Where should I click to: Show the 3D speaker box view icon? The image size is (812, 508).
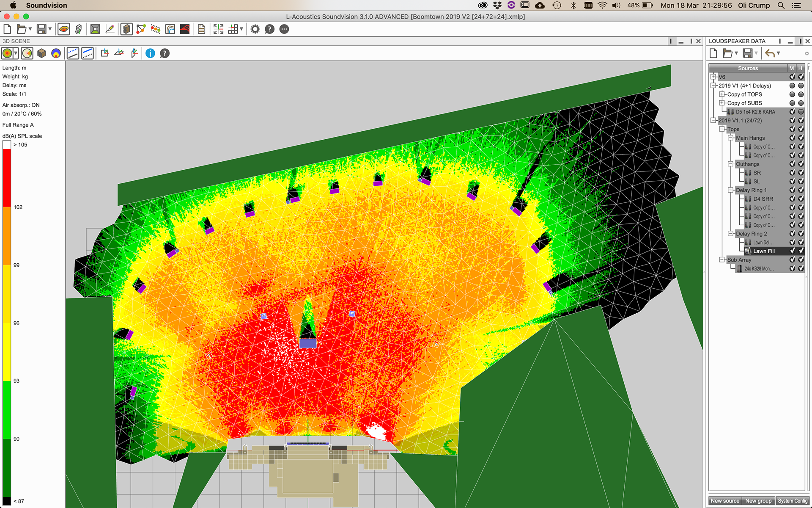click(41, 53)
